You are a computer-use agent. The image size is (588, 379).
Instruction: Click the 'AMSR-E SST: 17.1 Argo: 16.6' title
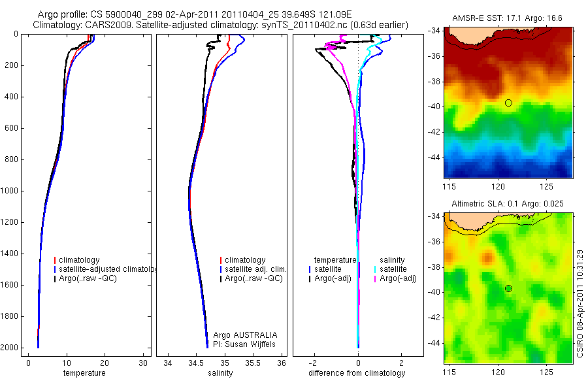[x=507, y=18]
